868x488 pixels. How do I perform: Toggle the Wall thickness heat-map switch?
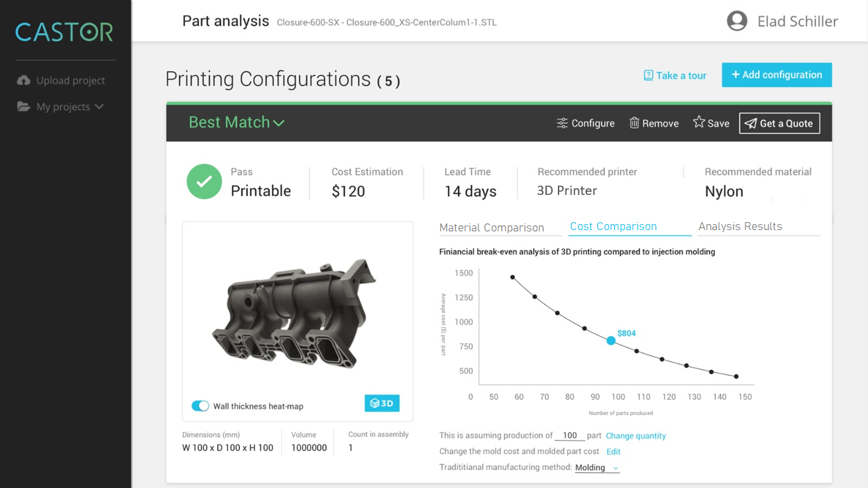click(200, 406)
